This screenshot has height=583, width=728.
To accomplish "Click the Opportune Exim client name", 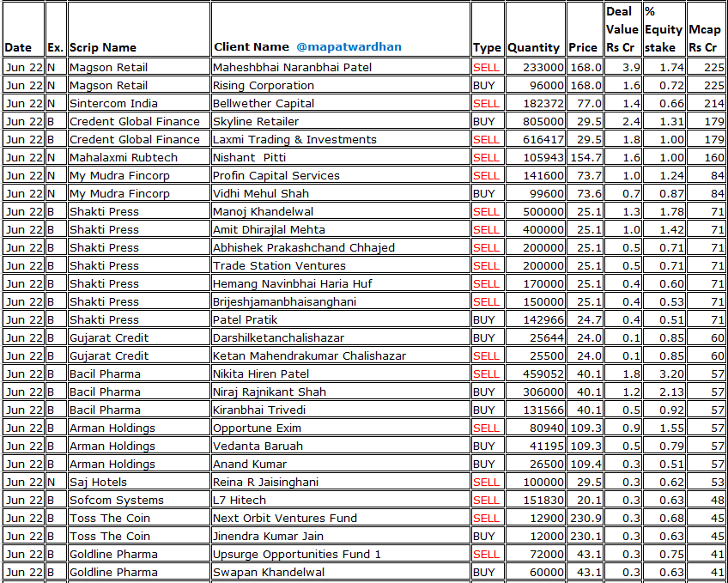I will click(x=340, y=428).
